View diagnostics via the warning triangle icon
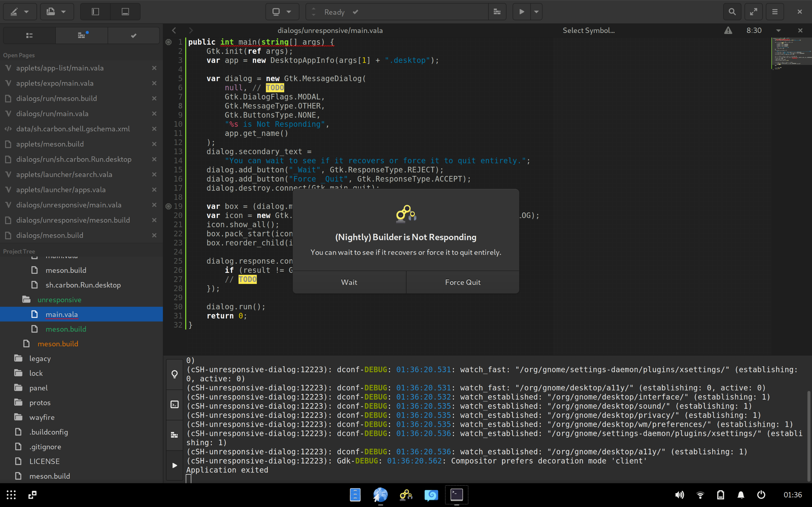 (728, 30)
